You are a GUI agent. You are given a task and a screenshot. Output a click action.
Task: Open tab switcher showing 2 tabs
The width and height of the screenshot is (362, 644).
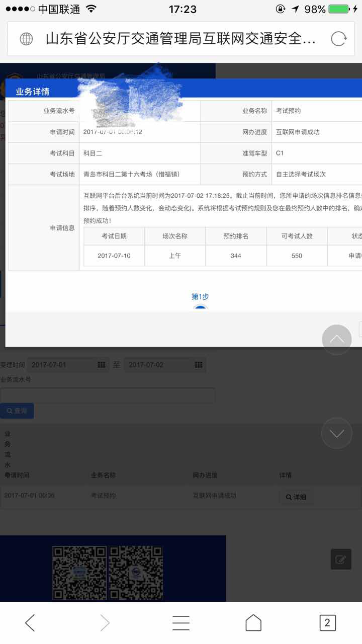[x=327, y=623]
